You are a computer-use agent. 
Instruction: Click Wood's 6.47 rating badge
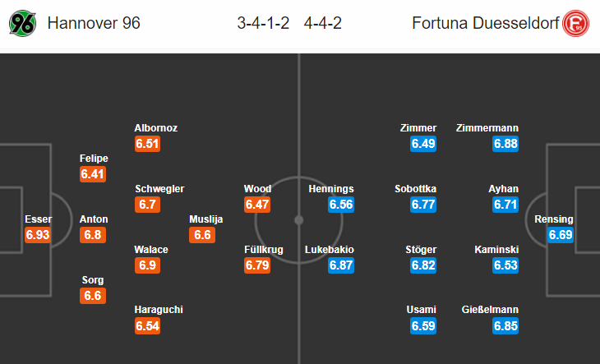coord(257,204)
